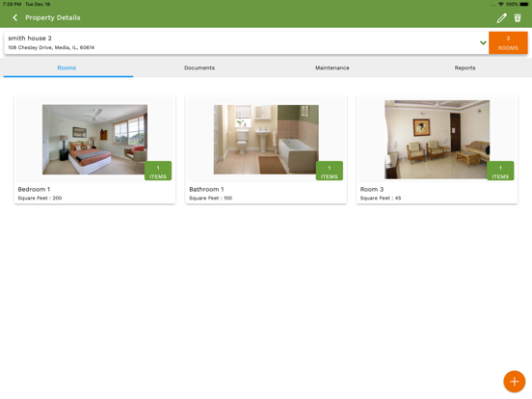Select the Rooms tab
This screenshot has width=532, height=399.
(x=66, y=67)
